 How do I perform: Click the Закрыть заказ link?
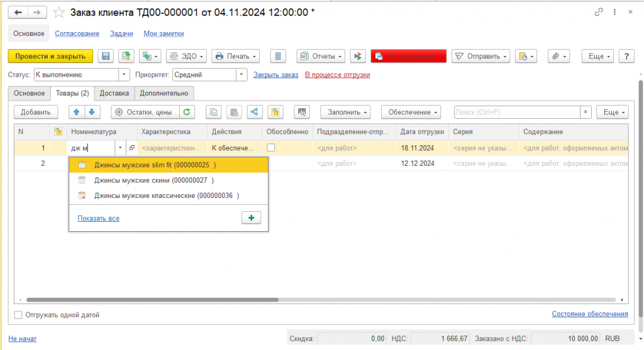tap(275, 75)
